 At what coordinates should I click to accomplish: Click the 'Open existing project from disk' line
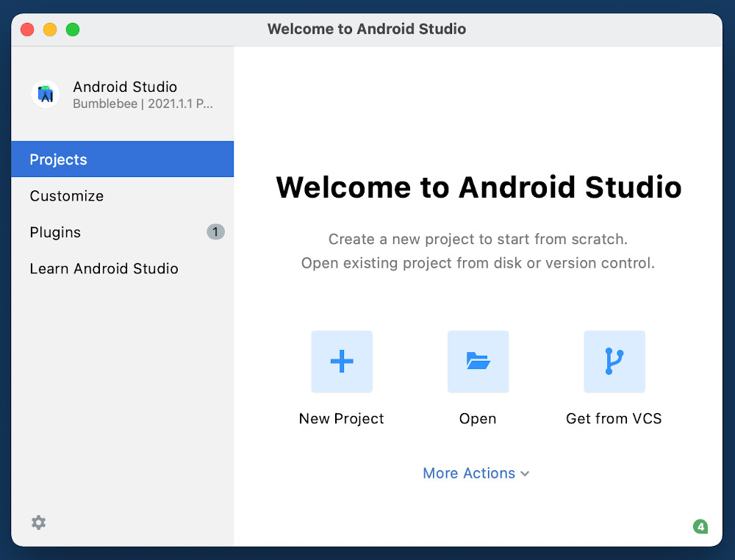tap(478, 263)
